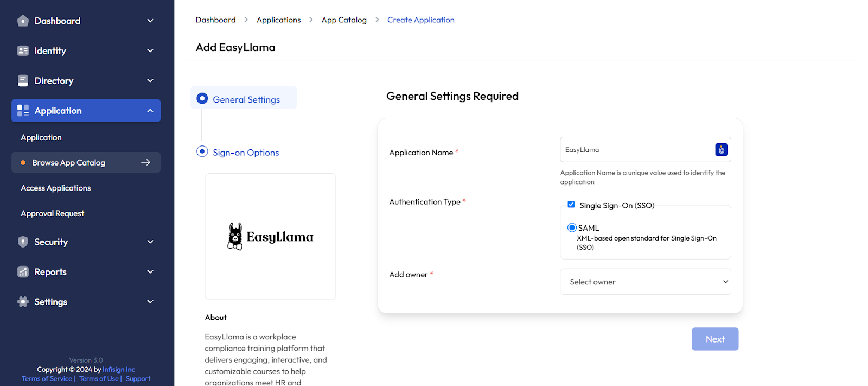
Task: Click the Dashboard home icon in sidebar
Action: pyautogui.click(x=23, y=21)
